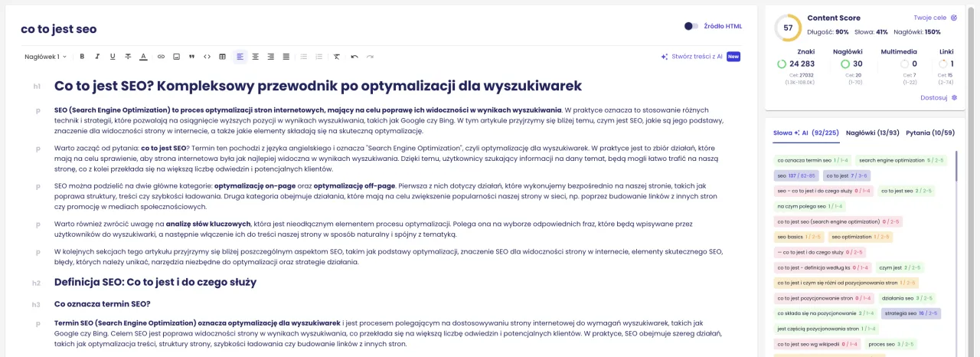The image size is (980, 357).
Task: Align text to the right
Action: (x=271, y=57)
